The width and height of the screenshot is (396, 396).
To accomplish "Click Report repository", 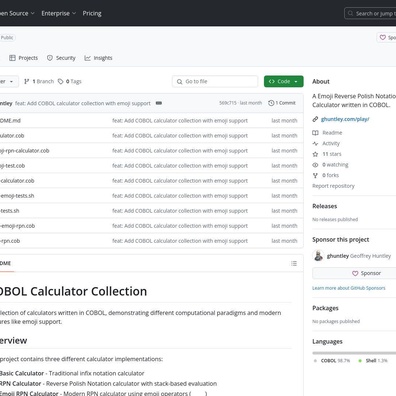I will click(333, 186).
